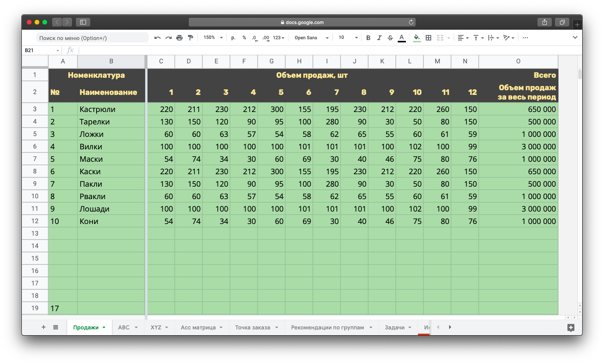604x364 pixels.
Task: Click the increase decimal places icon
Action: 266,38
